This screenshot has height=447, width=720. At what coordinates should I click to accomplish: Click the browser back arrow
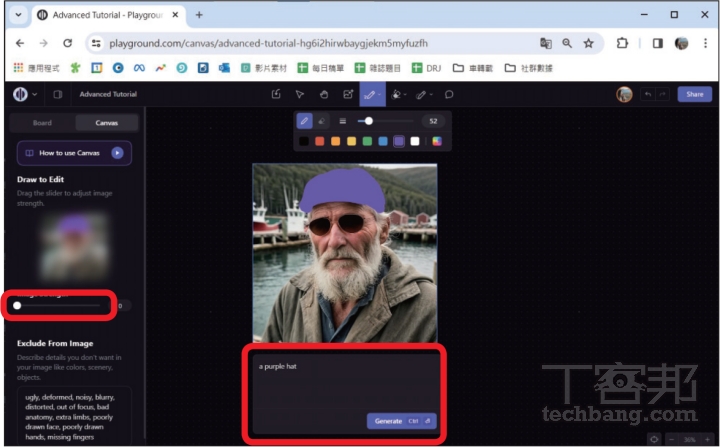point(20,43)
